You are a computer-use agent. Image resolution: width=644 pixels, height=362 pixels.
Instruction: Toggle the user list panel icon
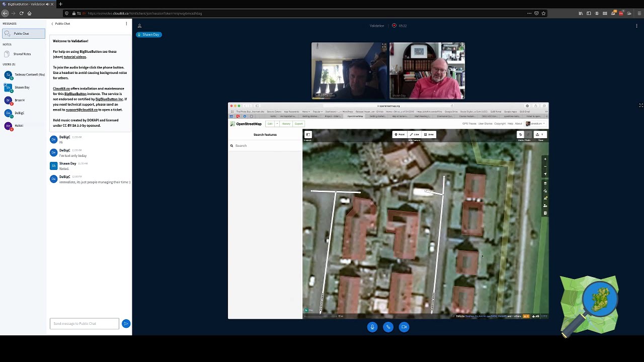[x=139, y=26]
